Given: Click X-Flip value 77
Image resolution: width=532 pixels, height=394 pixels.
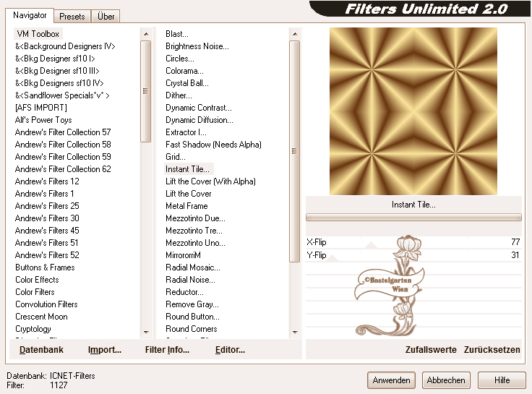Looking at the screenshot, I should pos(515,242).
